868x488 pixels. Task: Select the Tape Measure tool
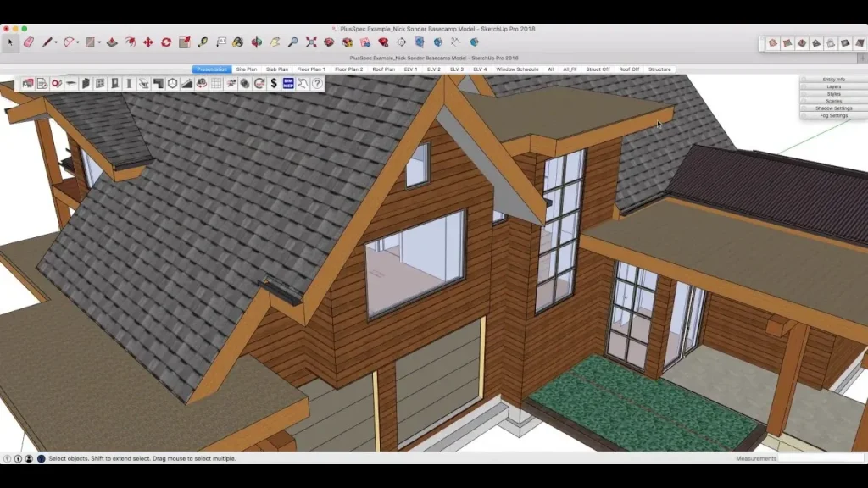click(x=203, y=42)
